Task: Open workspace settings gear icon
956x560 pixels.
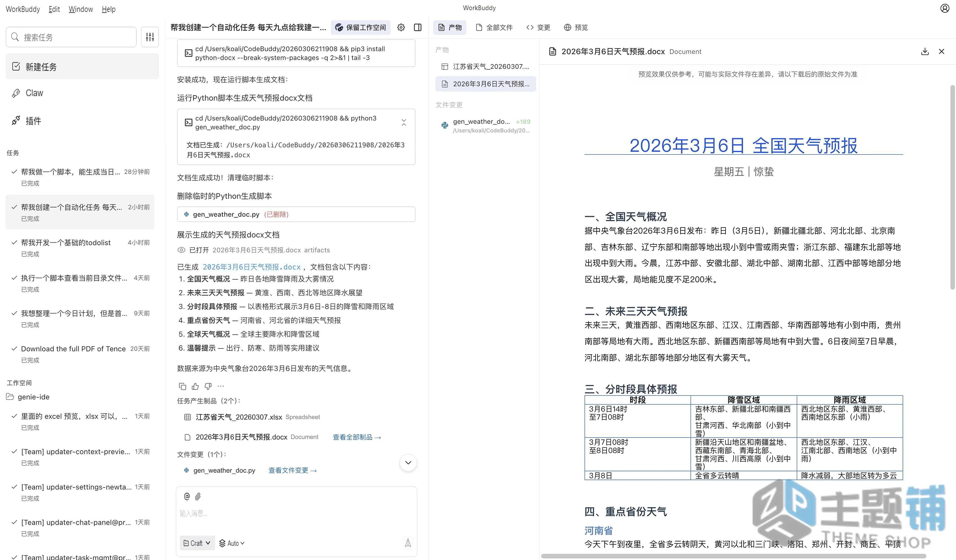Action: point(401,27)
